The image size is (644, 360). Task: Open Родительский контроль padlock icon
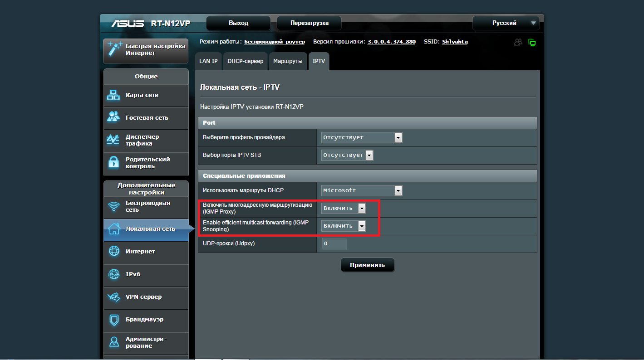113,162
